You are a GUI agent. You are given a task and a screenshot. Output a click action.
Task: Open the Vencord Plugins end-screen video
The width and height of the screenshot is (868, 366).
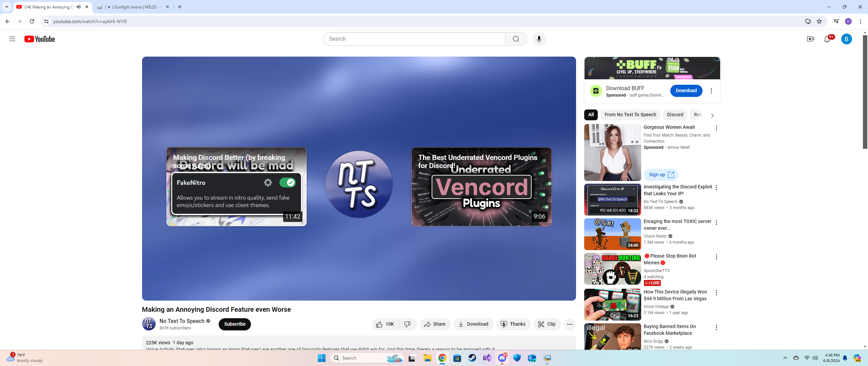pyautogui.click(x=481, y=187)
